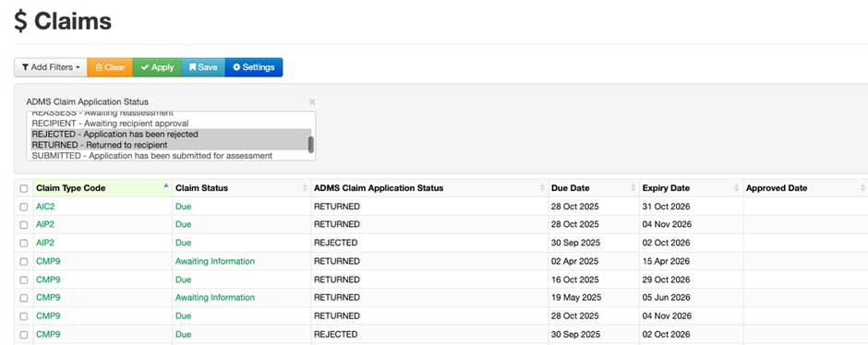Click sort arrows icon in Expiry Date header
The height and width of the screenshot is (345, 868).
[736, 188]
